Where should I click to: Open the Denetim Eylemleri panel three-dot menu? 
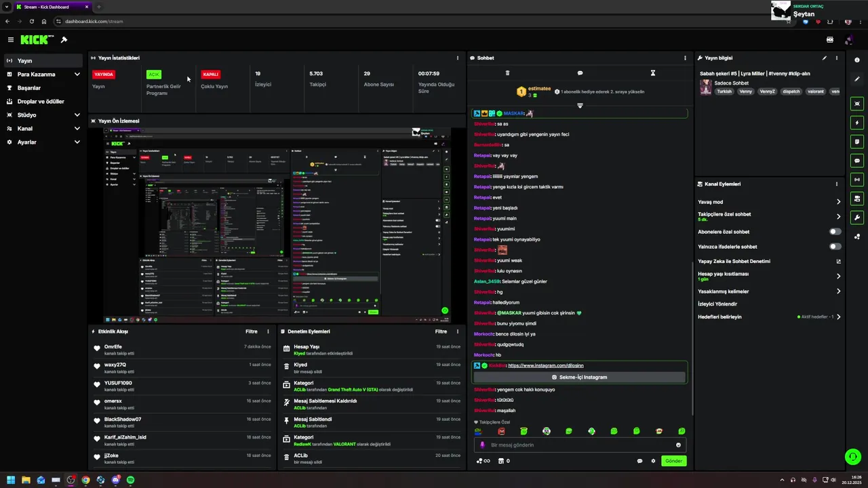pyautogui.click(x=457, y=332)
